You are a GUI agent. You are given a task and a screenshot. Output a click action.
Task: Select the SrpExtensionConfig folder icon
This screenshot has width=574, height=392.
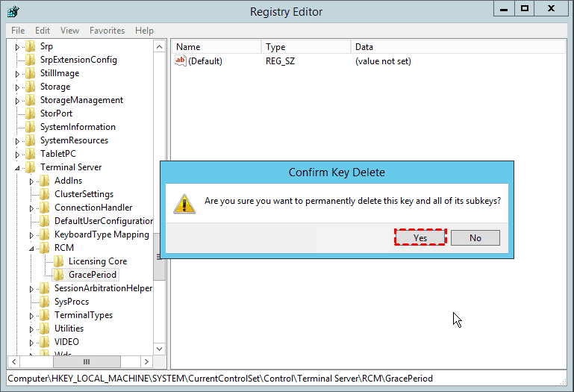tap(31, 60)
